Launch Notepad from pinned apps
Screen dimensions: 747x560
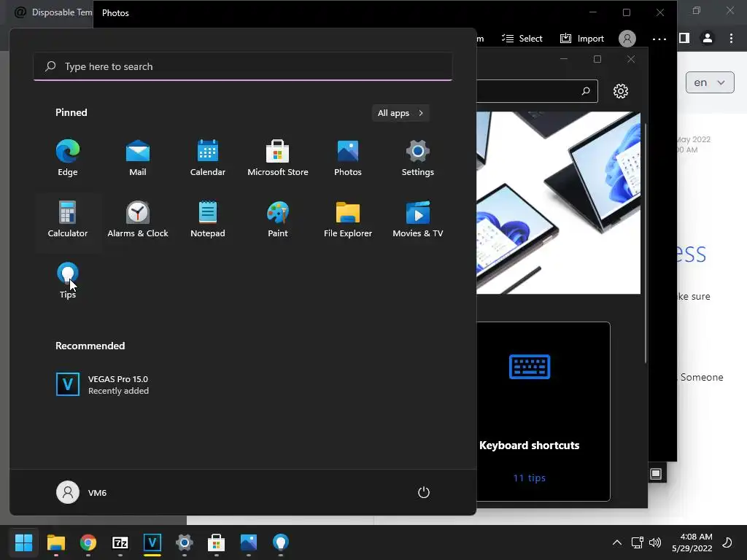pos(208,219)
